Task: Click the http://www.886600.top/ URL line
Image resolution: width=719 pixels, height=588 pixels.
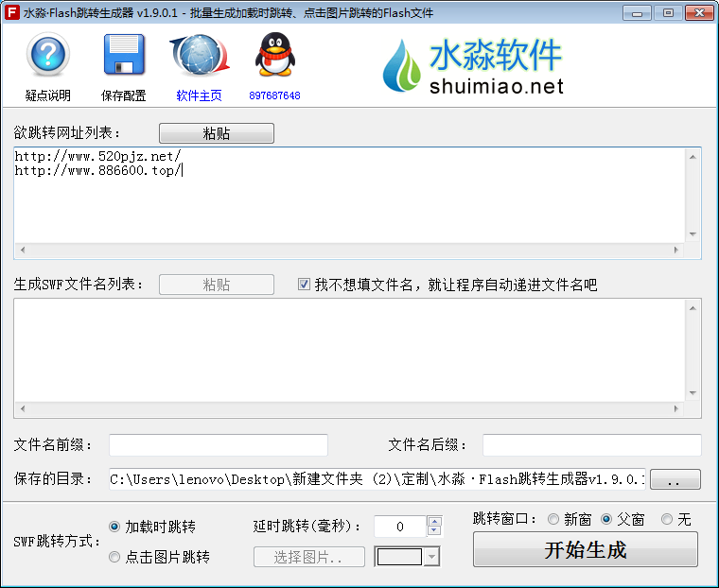Action: 98,170
